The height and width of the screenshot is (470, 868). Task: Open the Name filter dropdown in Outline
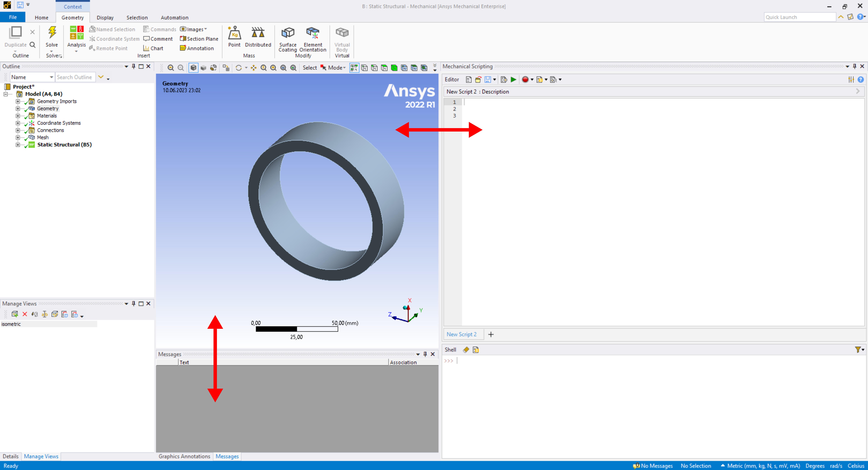coord(51,77)
